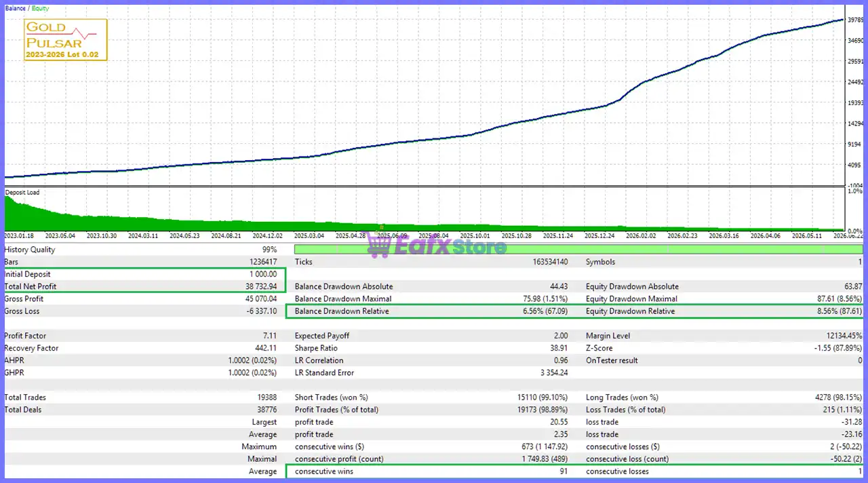
Task: Select the balance axis value 24492
Action: pos(854,82)
